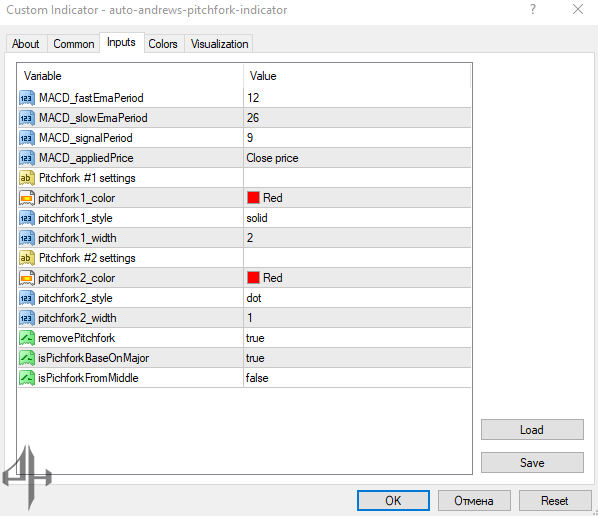Open the MACD_appliedPrice Close price dropdown

point(357,158)
